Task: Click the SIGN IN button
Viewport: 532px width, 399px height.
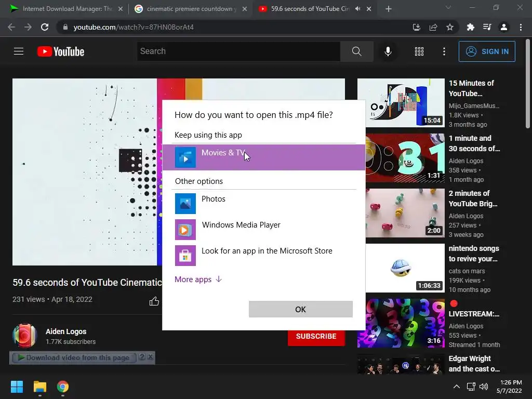Action: [487, 51]
